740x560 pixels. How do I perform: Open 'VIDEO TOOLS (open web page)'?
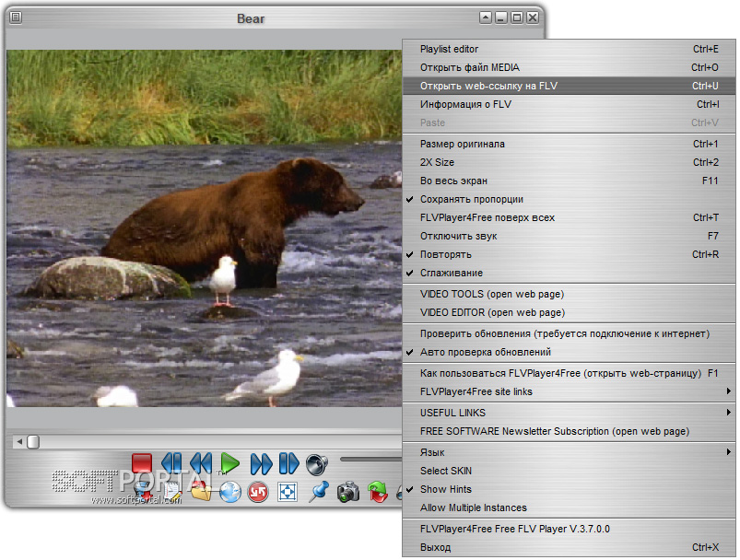click(569, 295)
